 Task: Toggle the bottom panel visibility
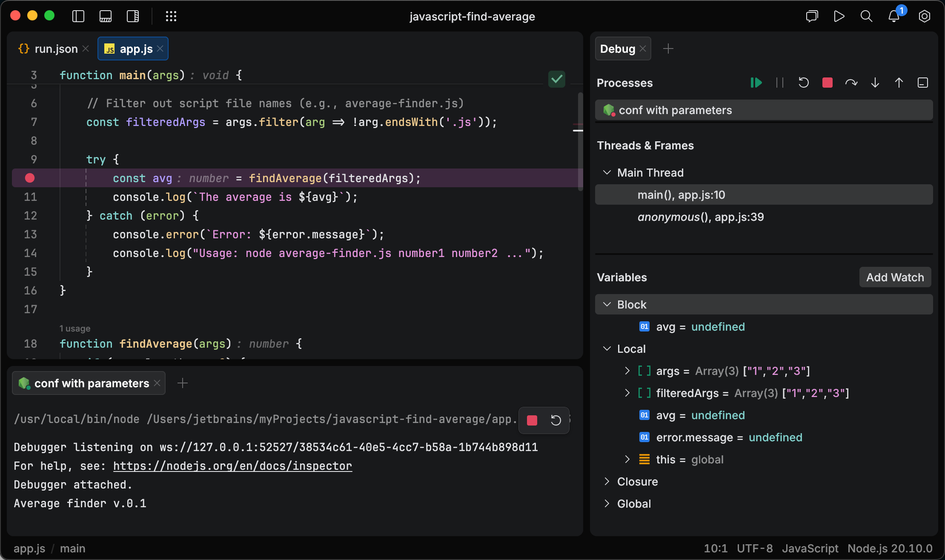tap(105, 16)
